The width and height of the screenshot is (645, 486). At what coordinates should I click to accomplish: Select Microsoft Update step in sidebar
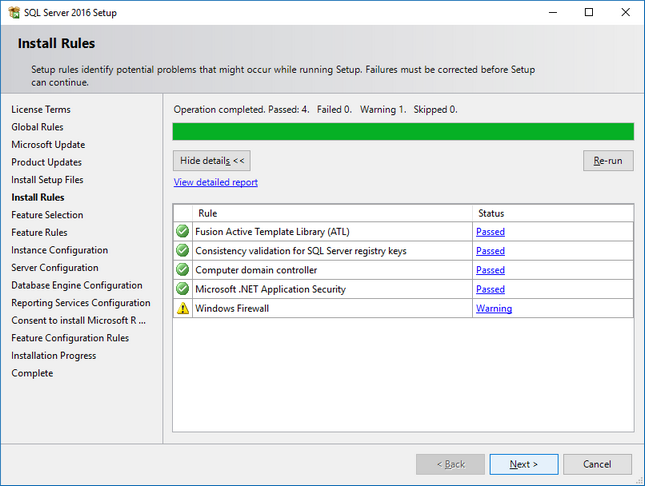[48, 145]
